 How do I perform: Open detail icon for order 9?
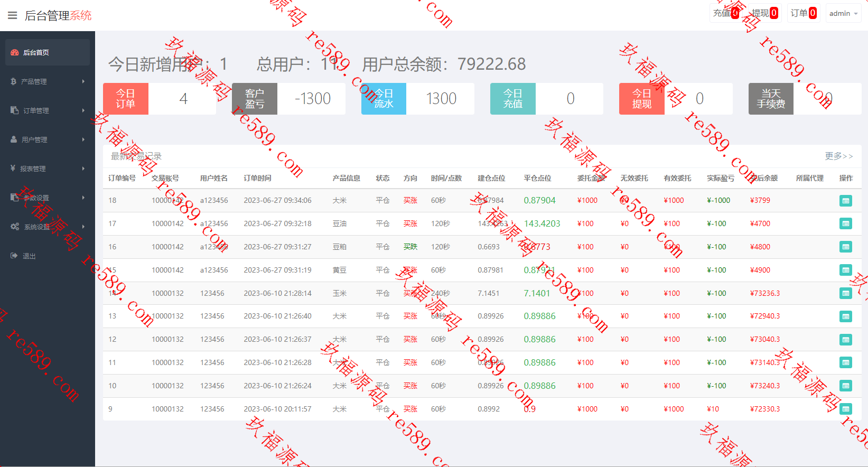tap(846, 409)
